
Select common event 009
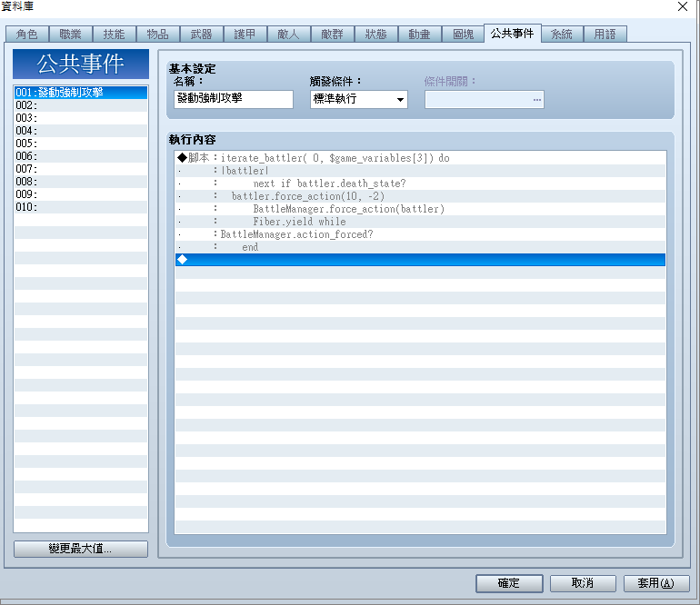tap(81, 194)
